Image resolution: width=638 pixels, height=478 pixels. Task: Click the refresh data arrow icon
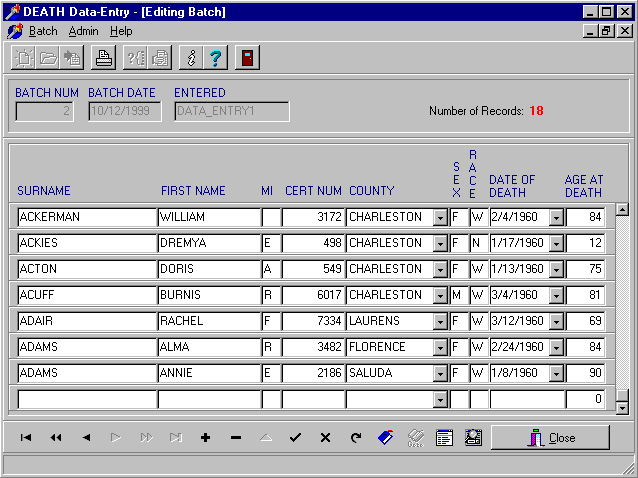click(x=355, y=438)
